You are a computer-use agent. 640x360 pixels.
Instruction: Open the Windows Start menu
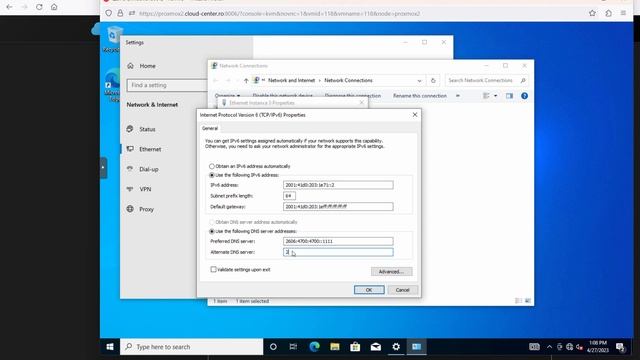[110, 347]
